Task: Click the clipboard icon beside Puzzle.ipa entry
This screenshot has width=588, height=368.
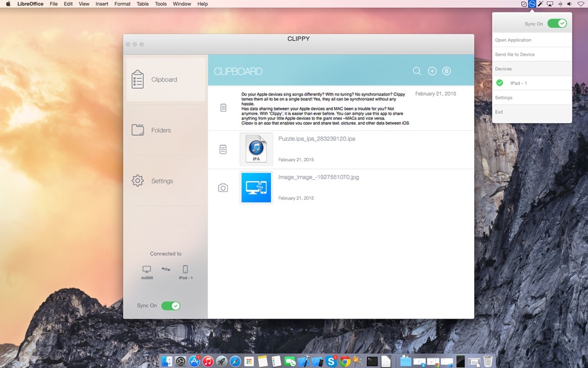Action: (x=223, y=149)
